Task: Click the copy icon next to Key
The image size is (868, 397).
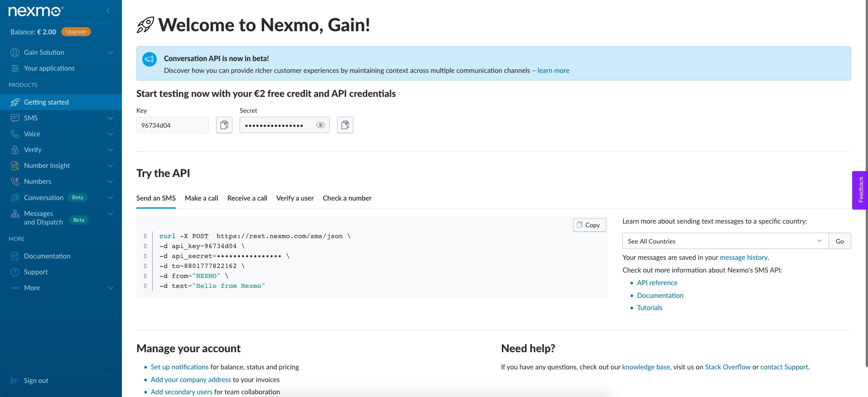Action: point(224,125)
